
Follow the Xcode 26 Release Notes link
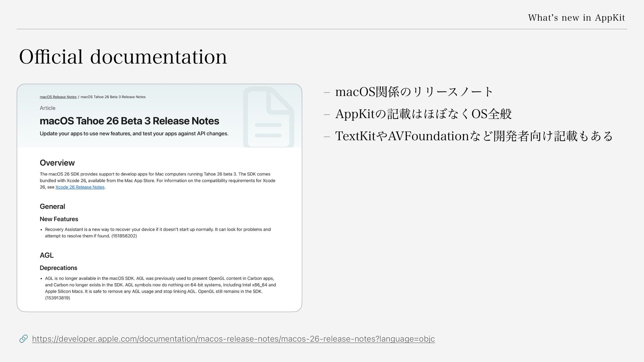click(80, 187)
